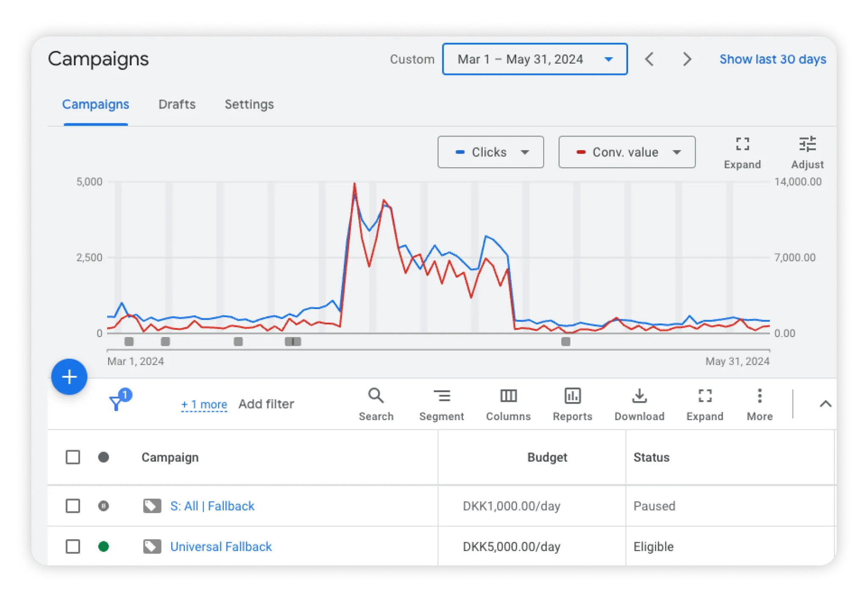The height and width of the screenshot is (602, 868).
Task: Edit the DKK5,000.00/day budget
Action: point(512,546)
